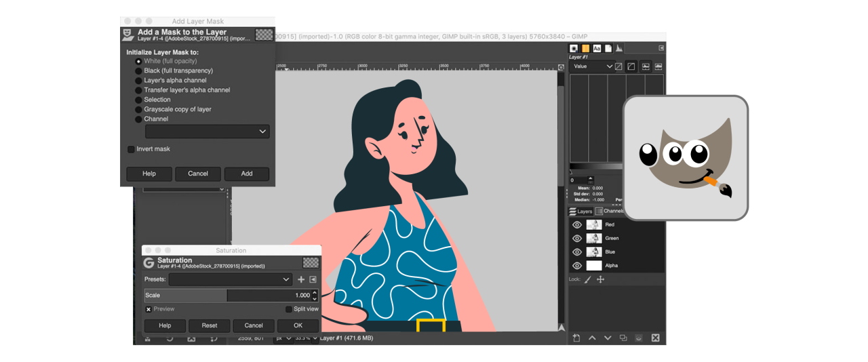
Task: Hide the Red channel via eye icon
Action: (577, 224)
